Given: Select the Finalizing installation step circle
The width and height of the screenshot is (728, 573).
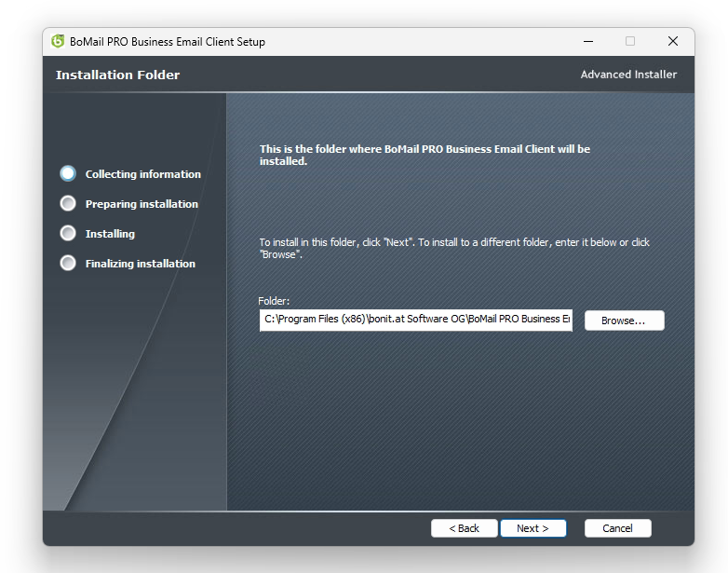Looking at the screenshot, I should 68,263.
